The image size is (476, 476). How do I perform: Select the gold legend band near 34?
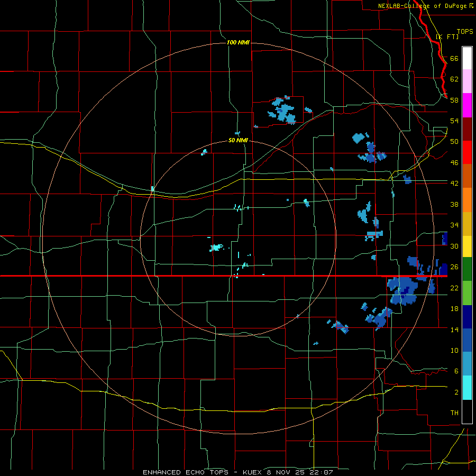click(x=467, y=224)
